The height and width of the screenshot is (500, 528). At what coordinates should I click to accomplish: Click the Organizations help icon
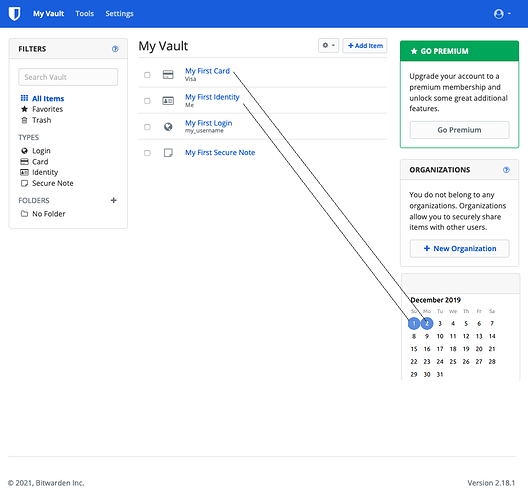506,170
